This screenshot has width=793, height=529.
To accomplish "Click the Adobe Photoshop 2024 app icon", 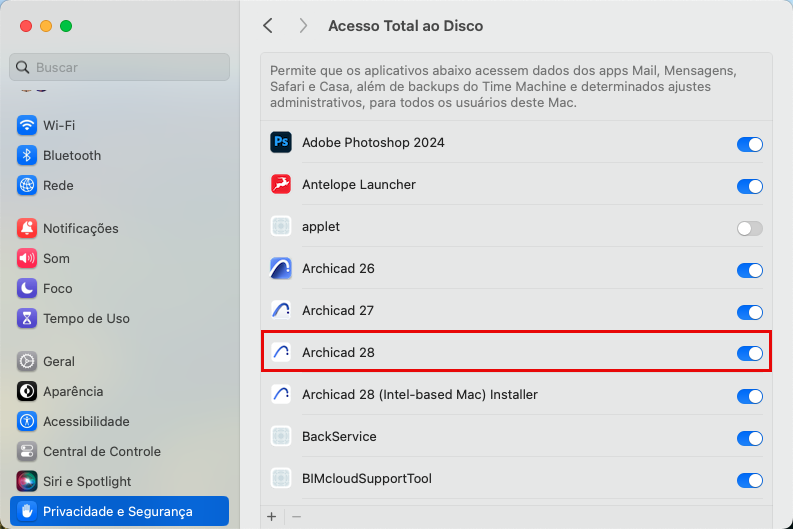I will (x=281, y=142).
